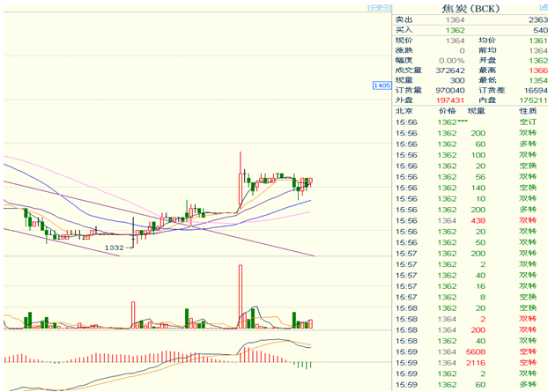Click the 订货差 value 16594
548x392 pixels.
(536, 91)
